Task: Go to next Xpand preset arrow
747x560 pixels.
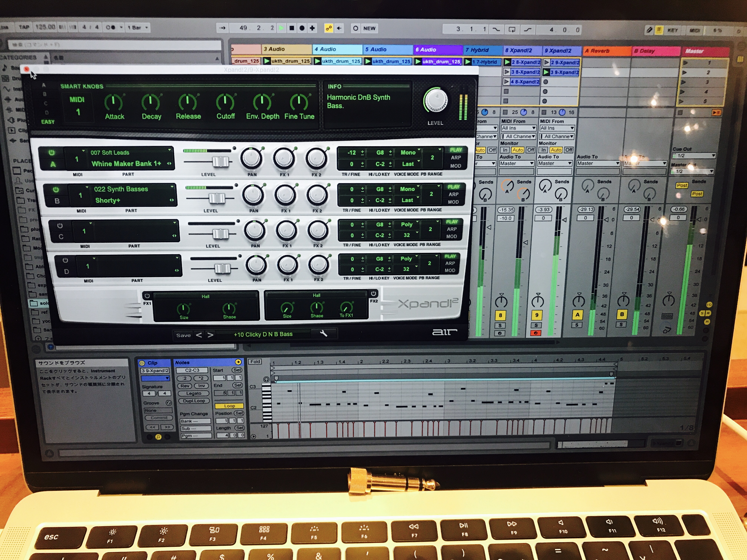Action: (x=210, y=335)
